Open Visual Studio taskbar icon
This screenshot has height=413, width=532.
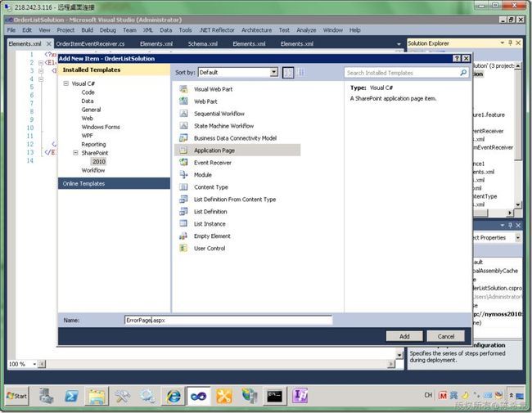(199, 396)
